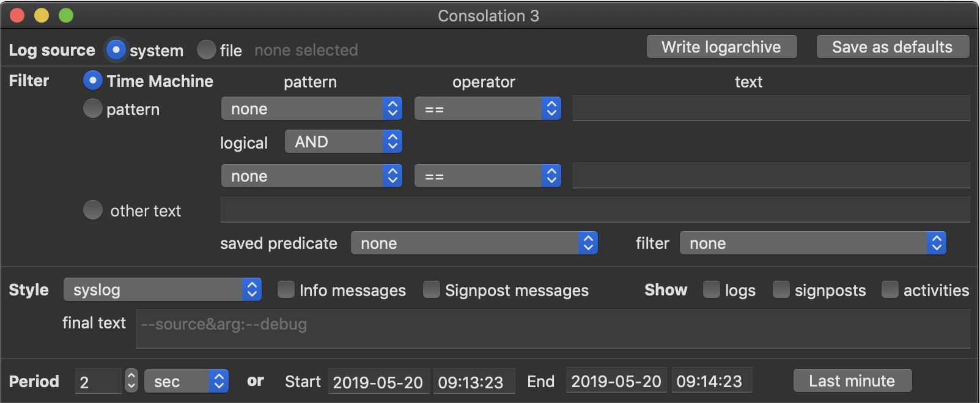Image resolution: width=980 pixels, height=403 pixels.
Task: Choose the file log source option
Action: (207, 50)
